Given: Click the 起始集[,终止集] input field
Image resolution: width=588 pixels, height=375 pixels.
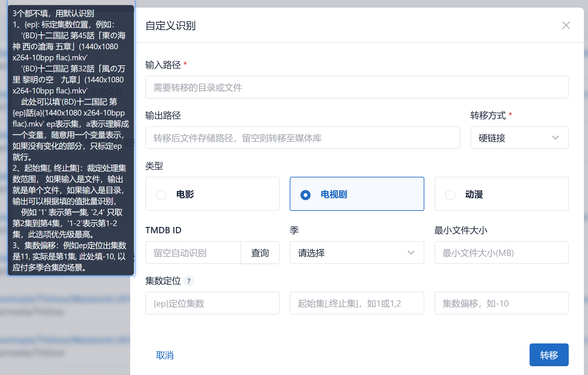Looking at the screenshot, I should pyautogui.click(x=357, y=303).
